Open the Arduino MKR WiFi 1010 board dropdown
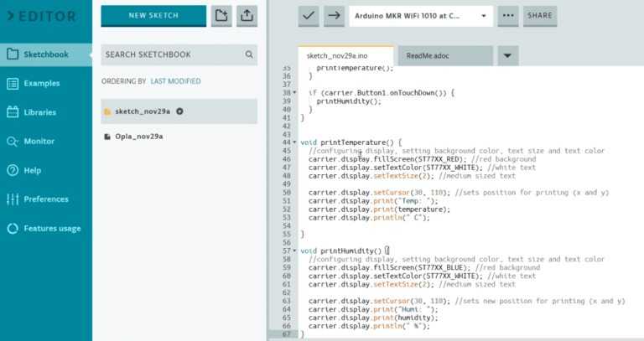The height and width of the screenshot is (341, 644). [x=420, y=15]
